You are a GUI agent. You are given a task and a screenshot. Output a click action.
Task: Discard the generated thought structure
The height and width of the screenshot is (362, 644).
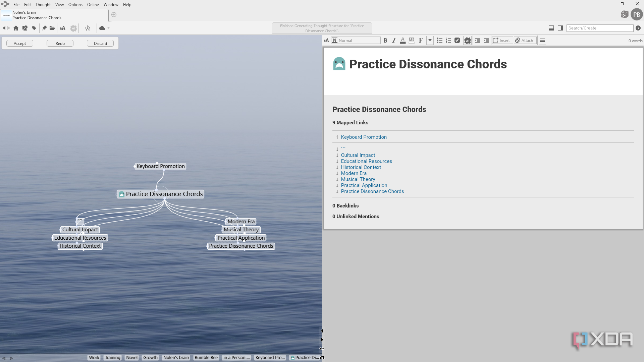click(100, 44)
